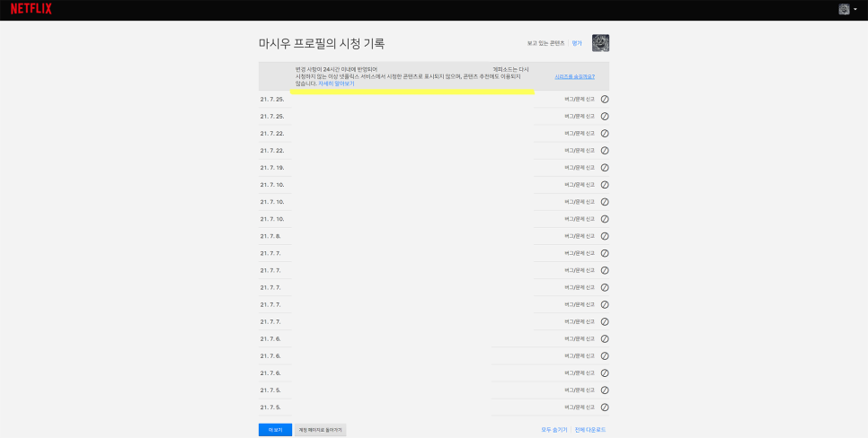The width and height of the screenshot is (868, 438).
Task: Hide the first 21. 7. 5. entry
Action: click(x=605, y=390)
